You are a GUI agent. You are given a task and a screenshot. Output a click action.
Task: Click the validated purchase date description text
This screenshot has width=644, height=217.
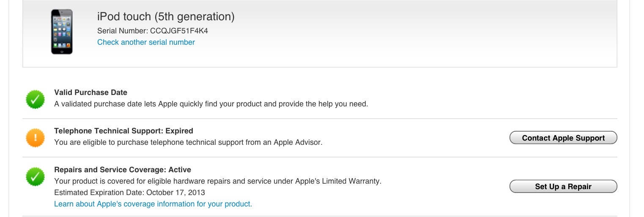211,104
